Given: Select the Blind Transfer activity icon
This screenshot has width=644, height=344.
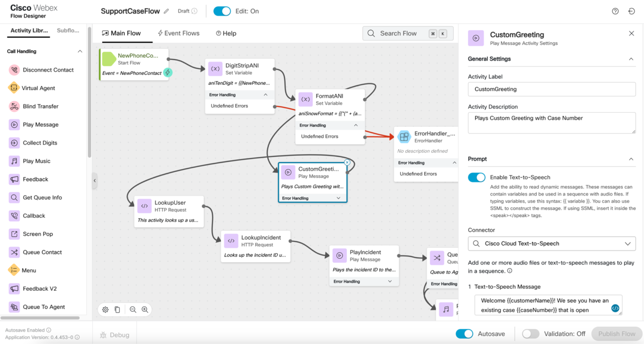Looking at the screenshot, I should [14, 106].
